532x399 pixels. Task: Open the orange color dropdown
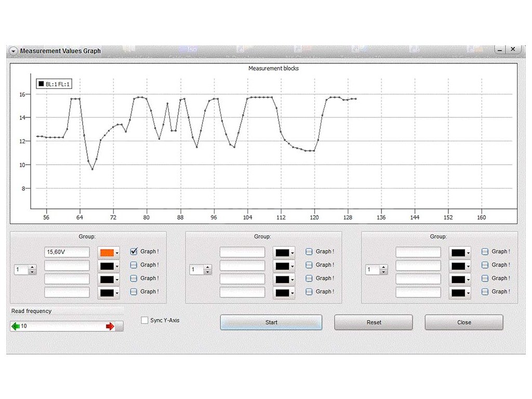coord(108,252)
